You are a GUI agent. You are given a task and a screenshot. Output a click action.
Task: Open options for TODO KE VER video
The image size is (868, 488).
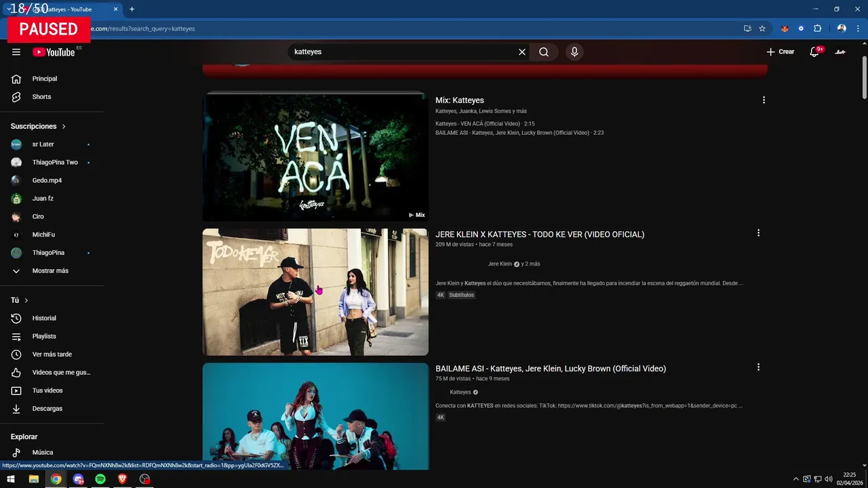758,233
